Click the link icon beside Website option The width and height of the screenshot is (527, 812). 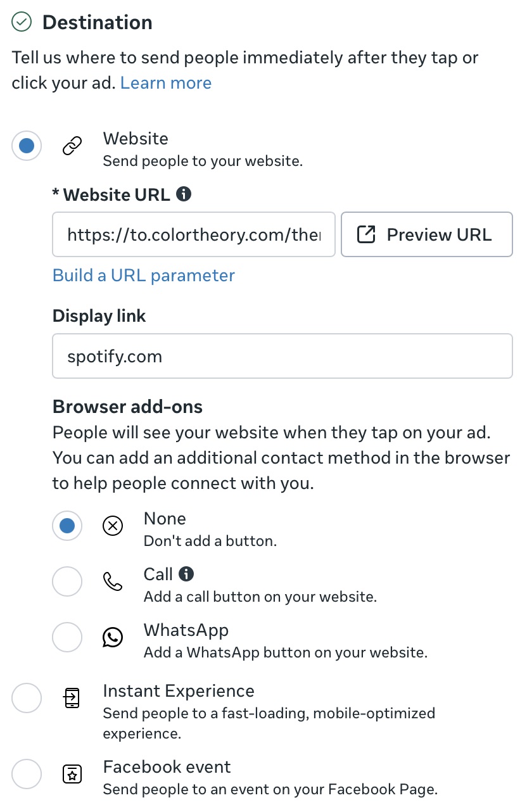click(71, 146)
